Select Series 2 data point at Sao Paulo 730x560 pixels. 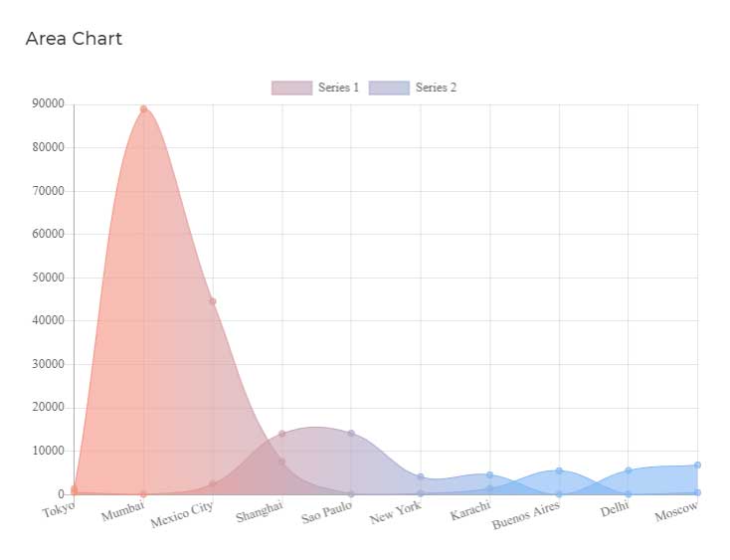[x=351, y=434]
